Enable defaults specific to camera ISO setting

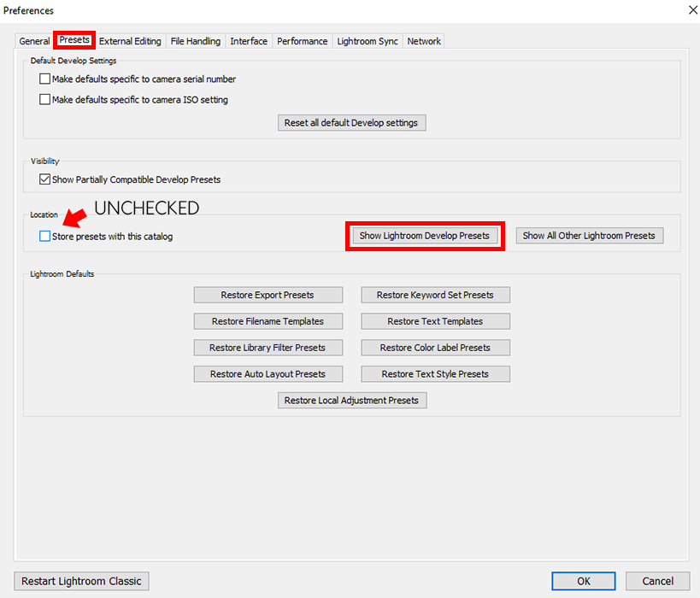point(45,100)
